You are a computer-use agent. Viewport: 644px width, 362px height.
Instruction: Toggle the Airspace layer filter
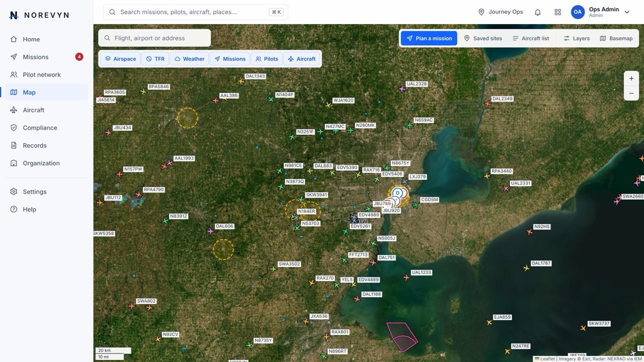coord(120,59)
